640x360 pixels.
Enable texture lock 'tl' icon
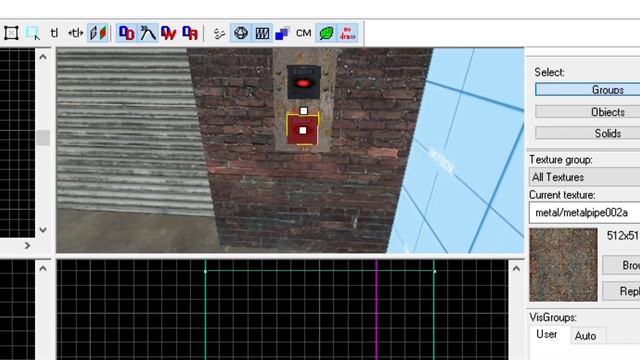point(54,33)
